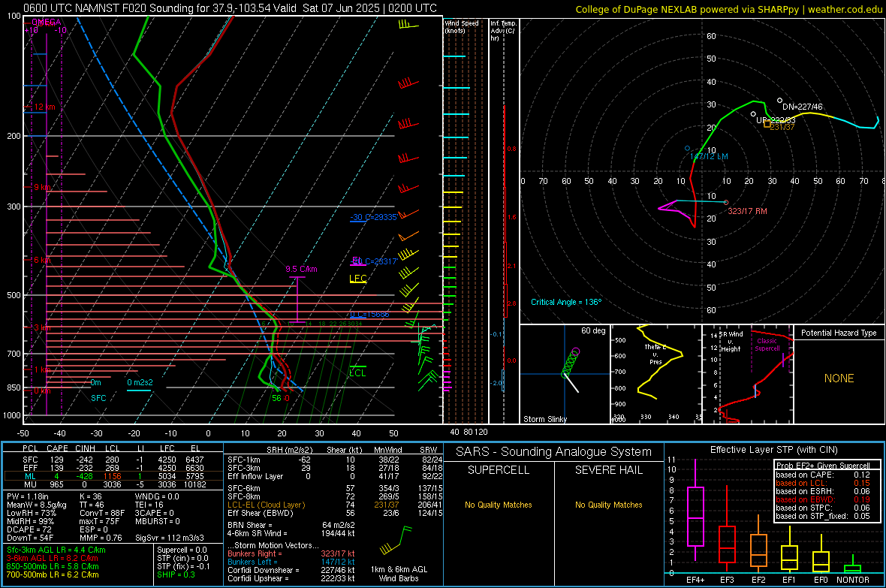The image size is (886, 588).
Task: Click the "Inf. Temp. Adv." panel header
Action: [x=503, y=31]
